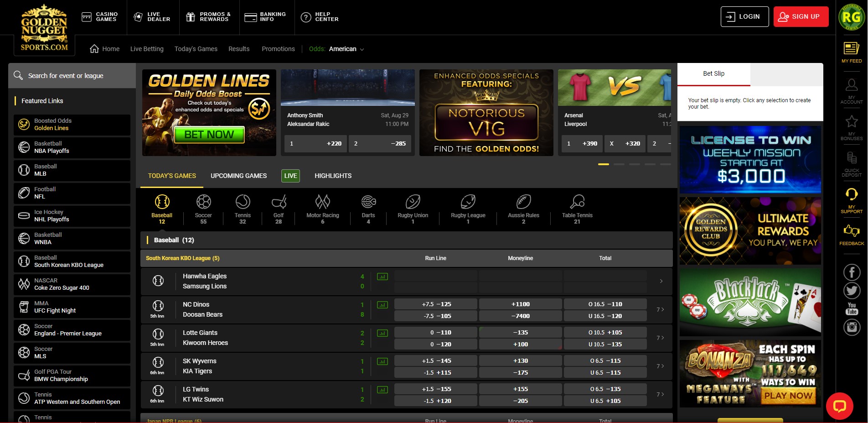Select NC Dinos moneyline +1100
Screen dimensions: 868x423
(521, 304)
